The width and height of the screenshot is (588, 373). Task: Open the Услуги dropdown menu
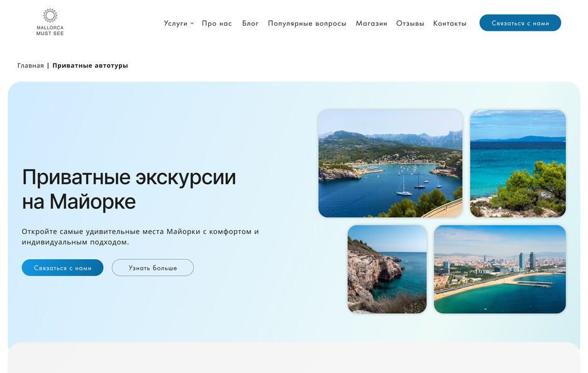175,23
